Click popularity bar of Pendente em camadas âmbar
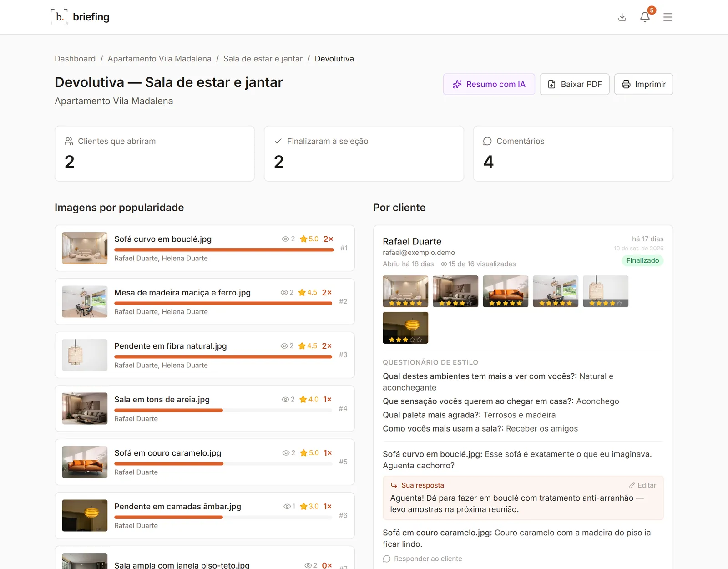The width and height of the screenshot is (728, 569). (x=223, y=517)
